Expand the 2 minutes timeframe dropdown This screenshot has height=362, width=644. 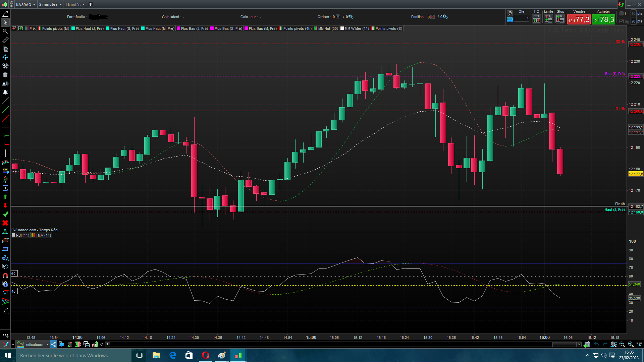(50, 5)
